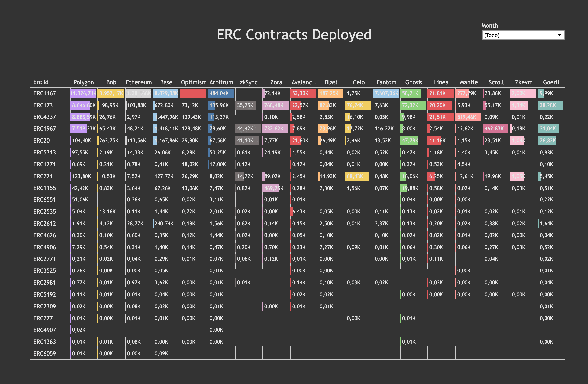The height and width of the screenshot is (384, 588).
Task: Click the Erc Id header label
Action: (x=41, y=82)
